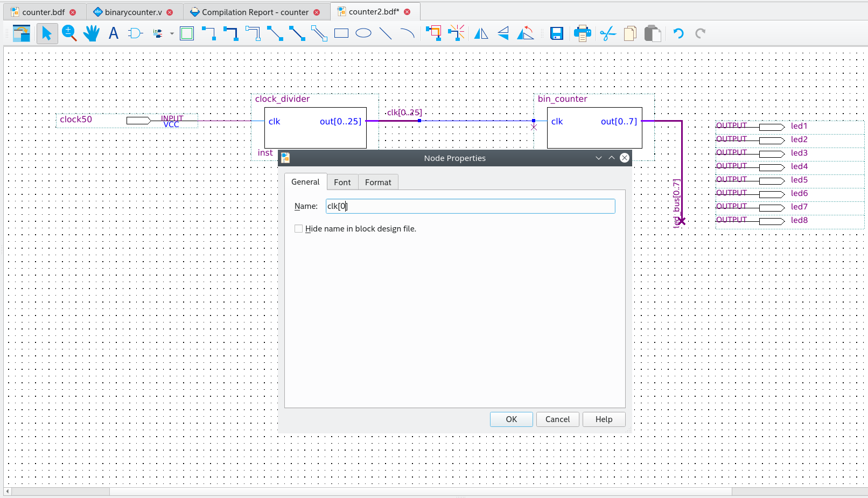The height and width of the screenshot is (498, 868).
Task: Click Flip Horizontal icon
Action: pos(481,33)
